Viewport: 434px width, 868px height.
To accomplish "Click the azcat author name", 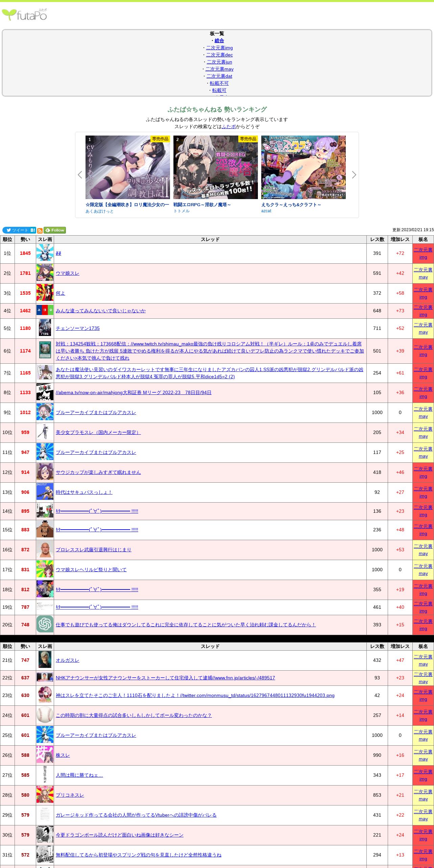I will (266, 211).
